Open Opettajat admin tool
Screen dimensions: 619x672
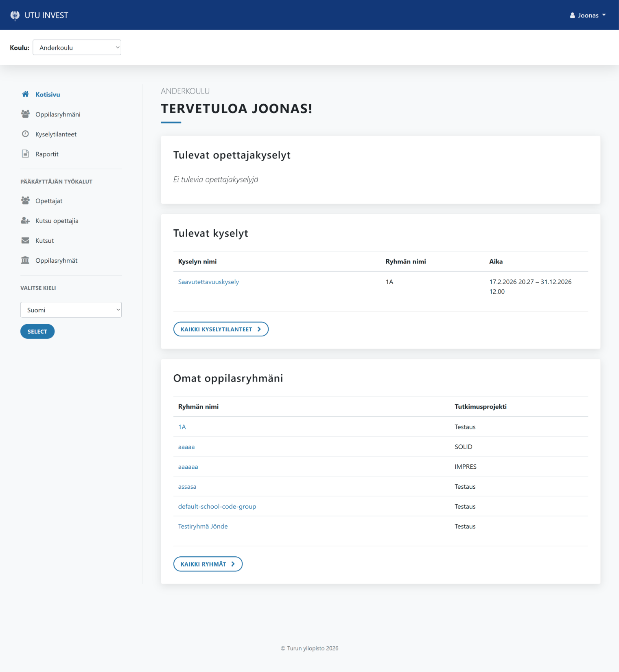49,201
